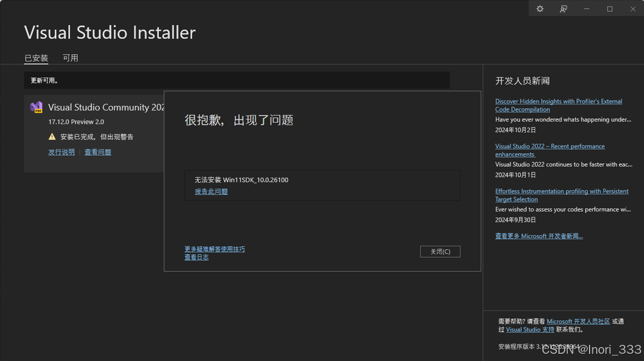Image resolution: width=644 pixels, height=361 pixels.
Task: Close the installer window with X
Action: pyautogui.click(x=632, y=9)
